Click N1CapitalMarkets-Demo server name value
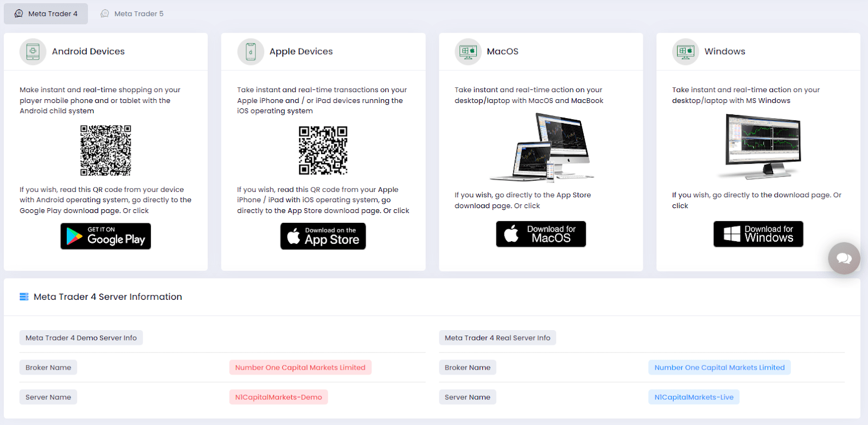This screenshot has width=868, height=425. tap(279, 397)
